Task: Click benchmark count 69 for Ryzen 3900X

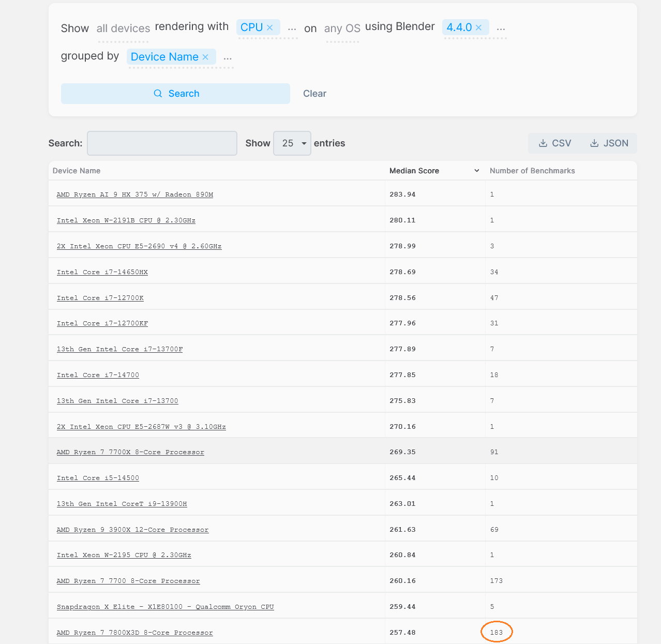Action: [x=494, y=530]
